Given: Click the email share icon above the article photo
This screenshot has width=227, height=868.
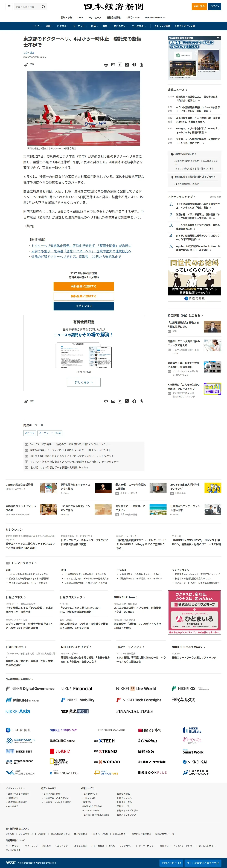Looking at the screenshot, I should pos(113,65).
